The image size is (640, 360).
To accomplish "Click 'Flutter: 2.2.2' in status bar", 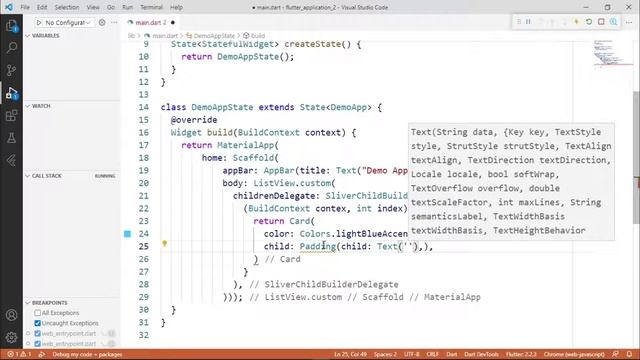I will (521, 354).
